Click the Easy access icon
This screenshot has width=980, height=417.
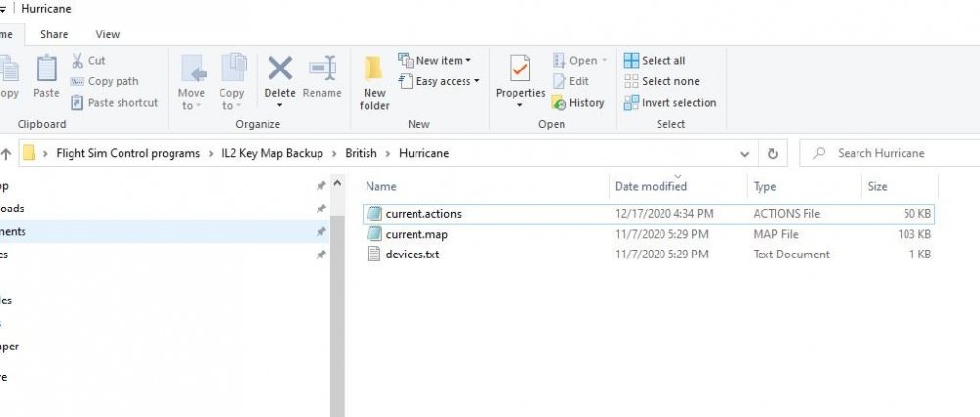point(406,81)
